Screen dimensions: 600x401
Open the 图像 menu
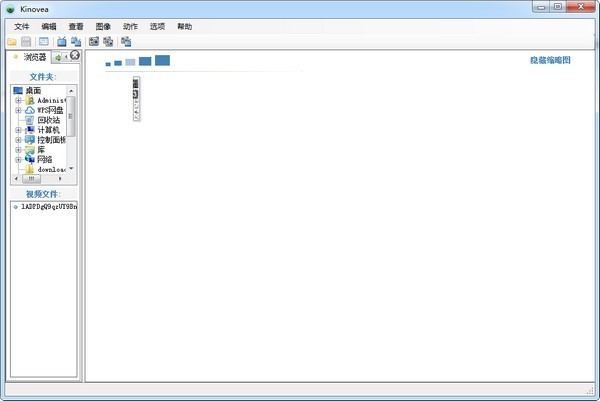coord(103,26)
